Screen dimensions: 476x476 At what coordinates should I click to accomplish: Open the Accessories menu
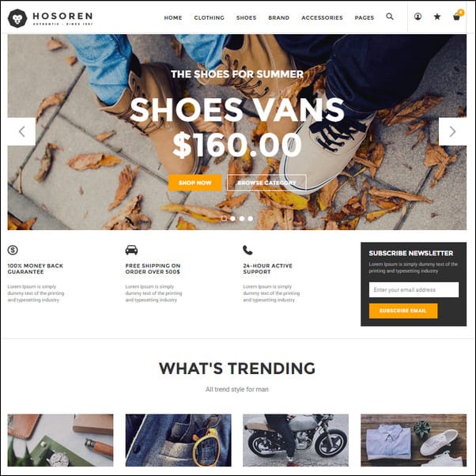pyautogui.click(x=322, y=18)
